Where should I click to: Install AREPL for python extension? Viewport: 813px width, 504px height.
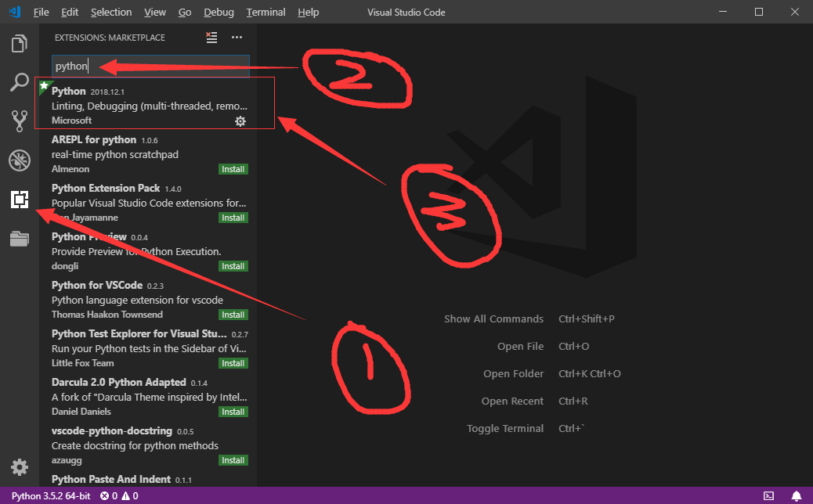pos(233,169)
